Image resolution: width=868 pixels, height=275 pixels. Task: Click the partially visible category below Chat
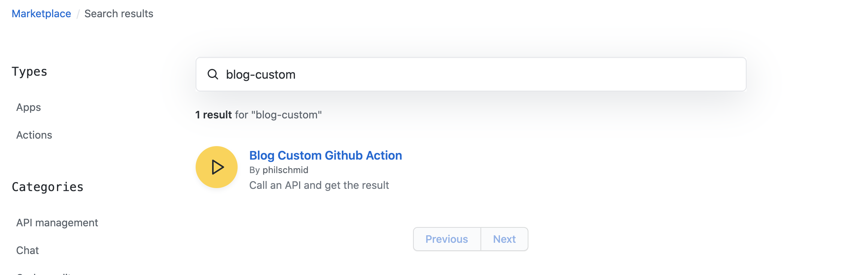[x=44, y=273]
